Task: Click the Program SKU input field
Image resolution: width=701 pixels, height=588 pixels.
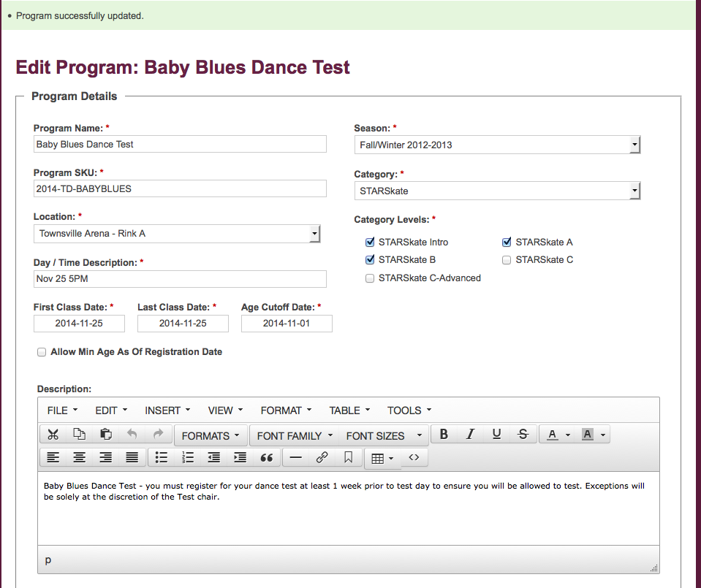Action: pos(180,188)
